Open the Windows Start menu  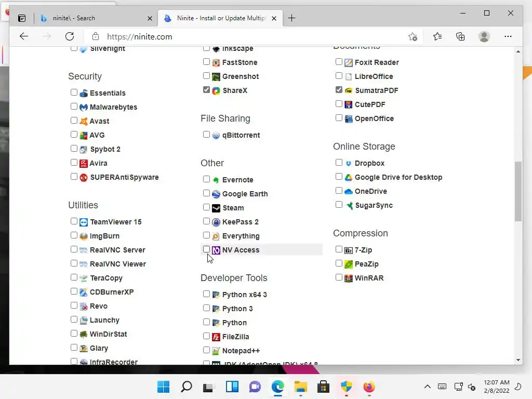click(163, 387)
